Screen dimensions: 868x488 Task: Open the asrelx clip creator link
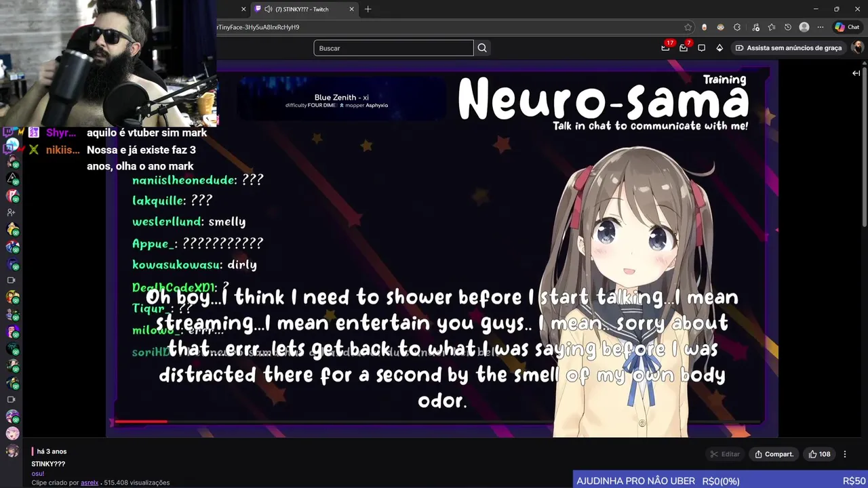tap(90, 483)
